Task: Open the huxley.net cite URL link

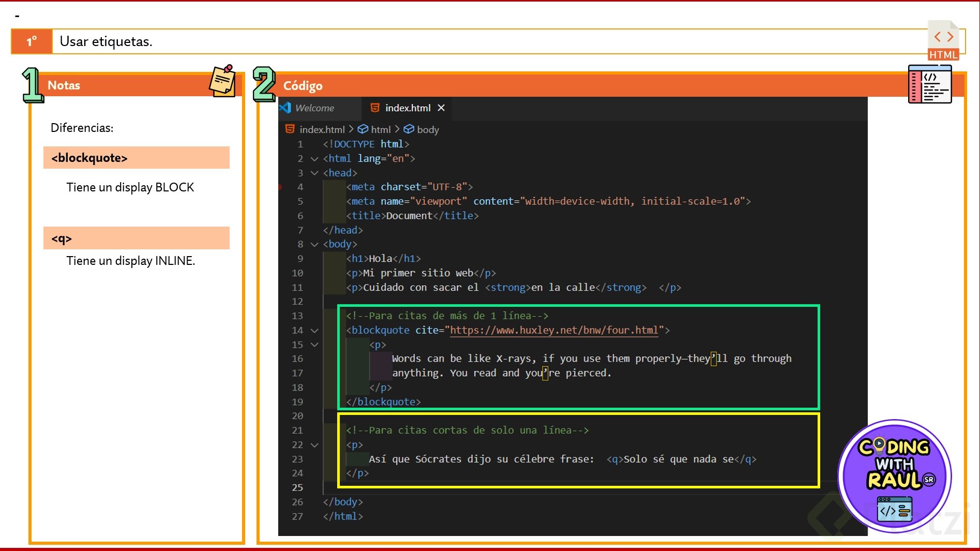Action: pyautogui.click(x=554, y=330)
